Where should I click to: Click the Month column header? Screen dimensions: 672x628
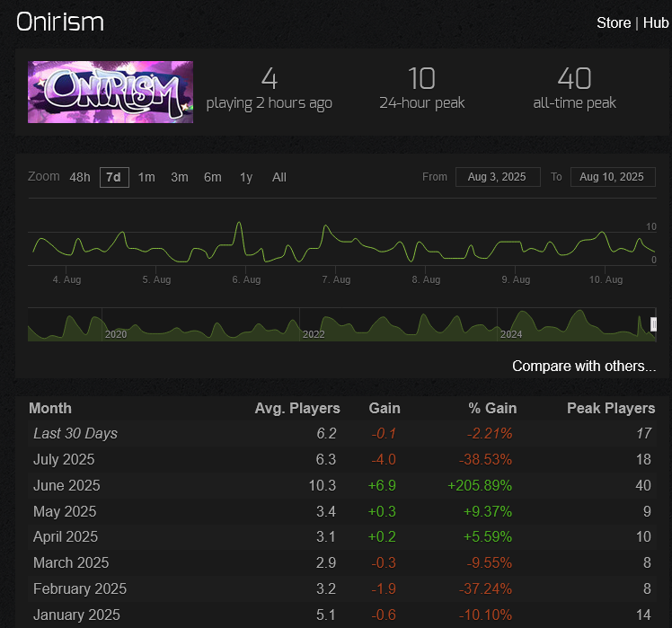[x=50, y=408]
